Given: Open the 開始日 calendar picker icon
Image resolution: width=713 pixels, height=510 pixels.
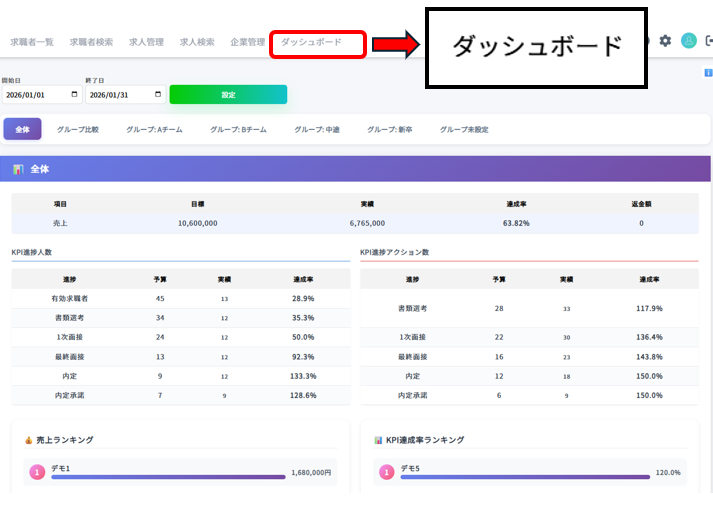Looking at the screenshot, I should point(75,95).
